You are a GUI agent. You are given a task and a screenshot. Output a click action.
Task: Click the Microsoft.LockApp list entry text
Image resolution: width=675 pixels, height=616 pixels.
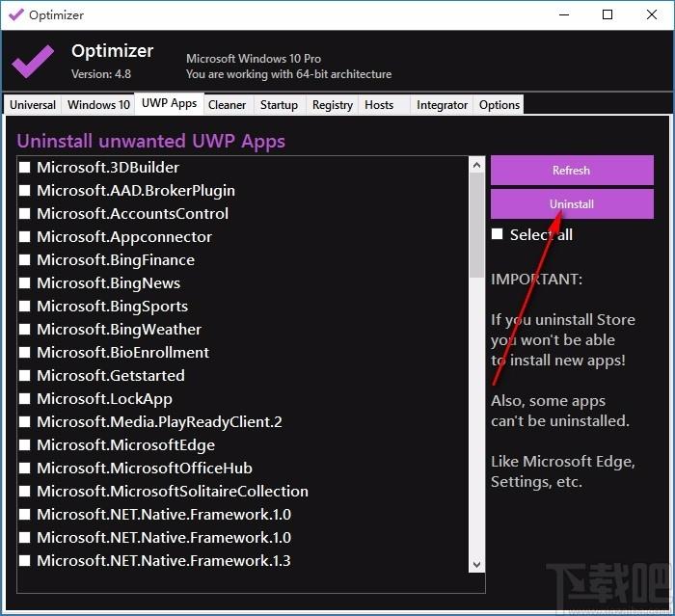pos(104,398)
